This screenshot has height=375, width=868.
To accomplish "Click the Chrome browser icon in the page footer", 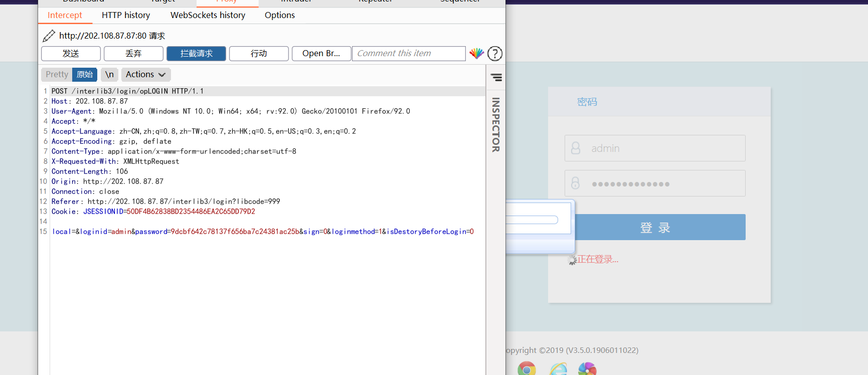I will coord(527,369).
